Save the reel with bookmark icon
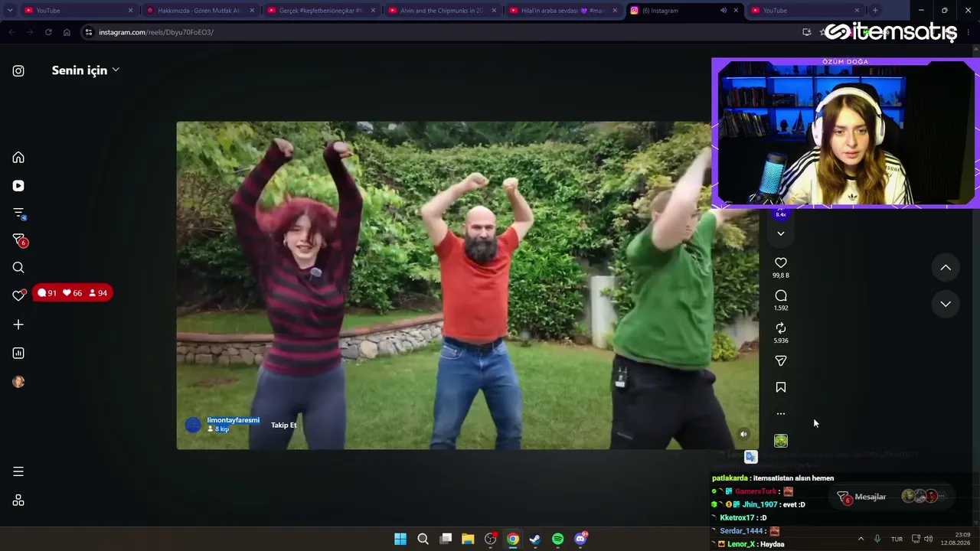Screen dimensions: 980x551 point(781,387)
